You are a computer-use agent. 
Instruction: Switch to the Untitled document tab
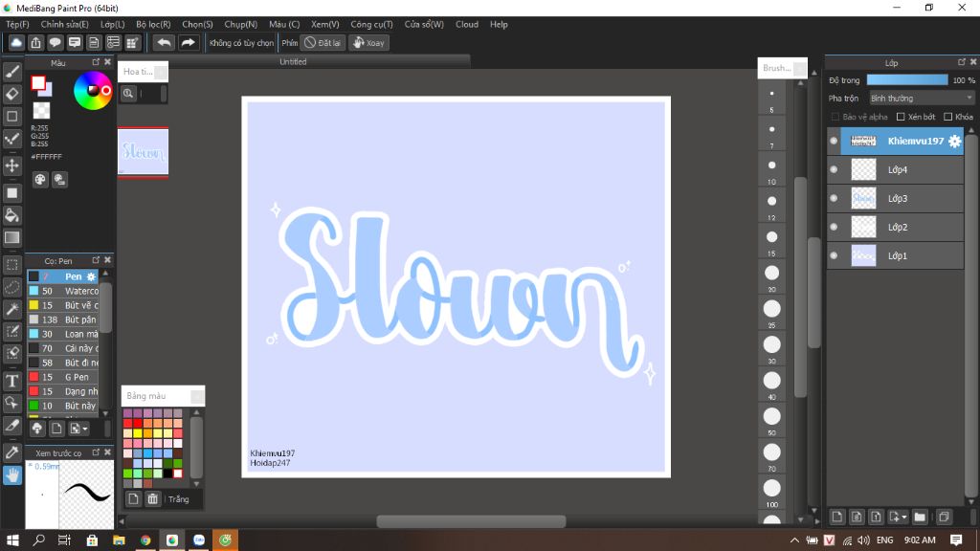[293, 61]
